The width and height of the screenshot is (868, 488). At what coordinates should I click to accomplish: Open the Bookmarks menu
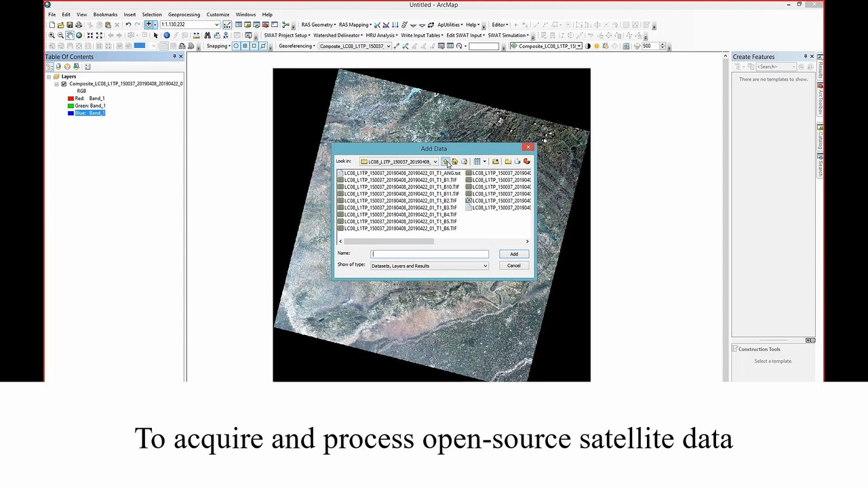[105, 14]
